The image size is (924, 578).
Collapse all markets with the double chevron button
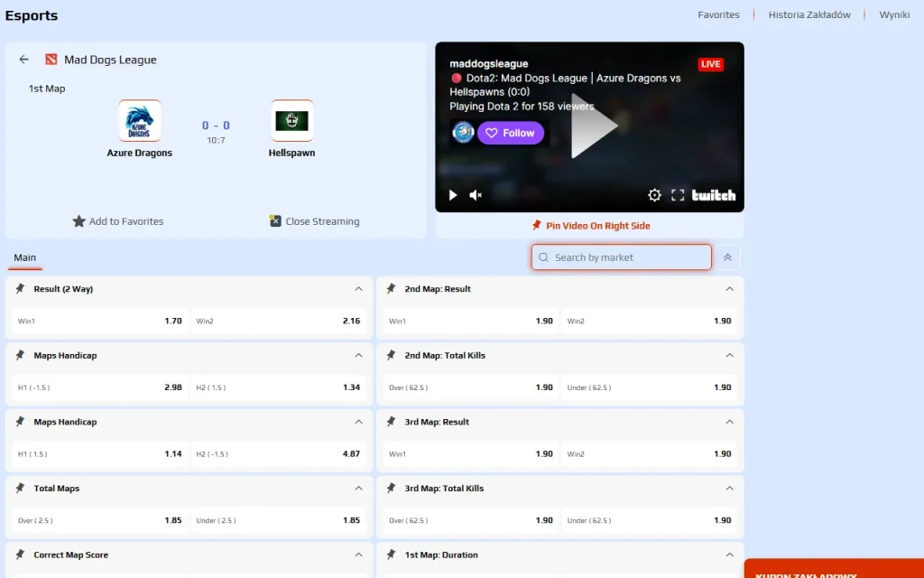[728, 257]
